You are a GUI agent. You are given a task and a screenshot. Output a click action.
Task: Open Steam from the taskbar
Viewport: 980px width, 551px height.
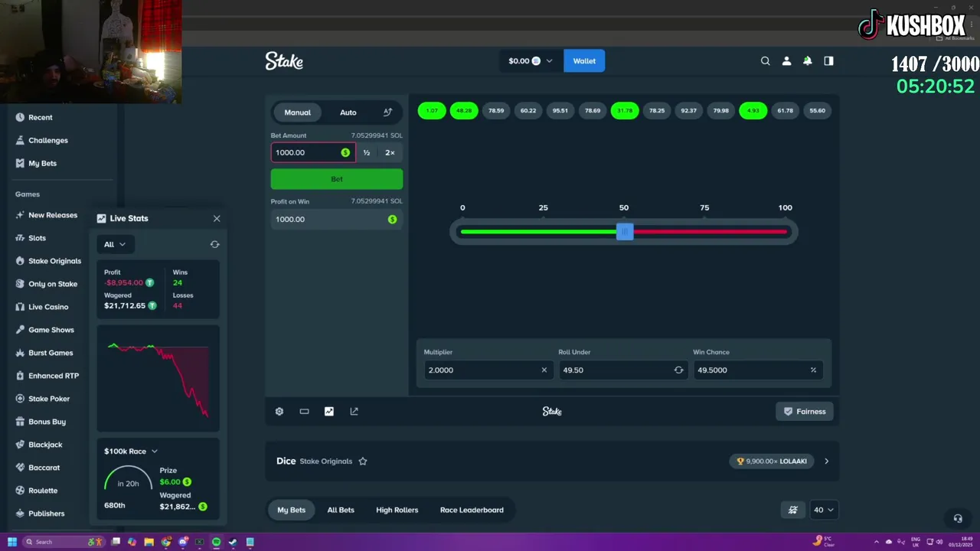[x=233, y=542]
